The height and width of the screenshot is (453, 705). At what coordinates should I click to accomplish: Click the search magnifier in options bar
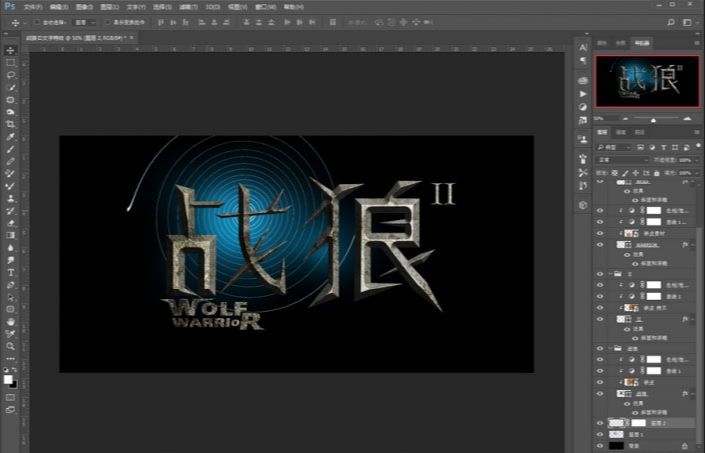[671, 22]
